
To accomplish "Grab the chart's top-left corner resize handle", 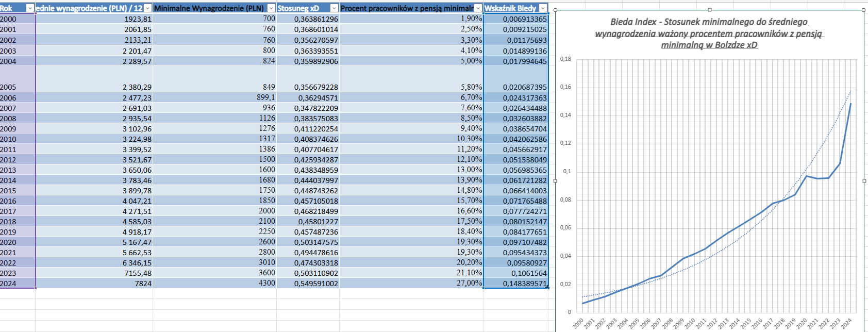I will point(555,10).
